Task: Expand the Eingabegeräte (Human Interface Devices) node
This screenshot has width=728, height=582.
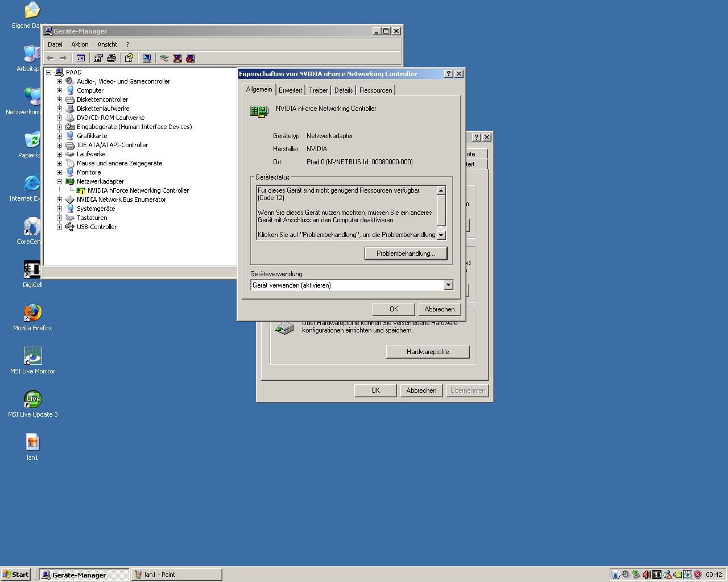Action: 59,127
